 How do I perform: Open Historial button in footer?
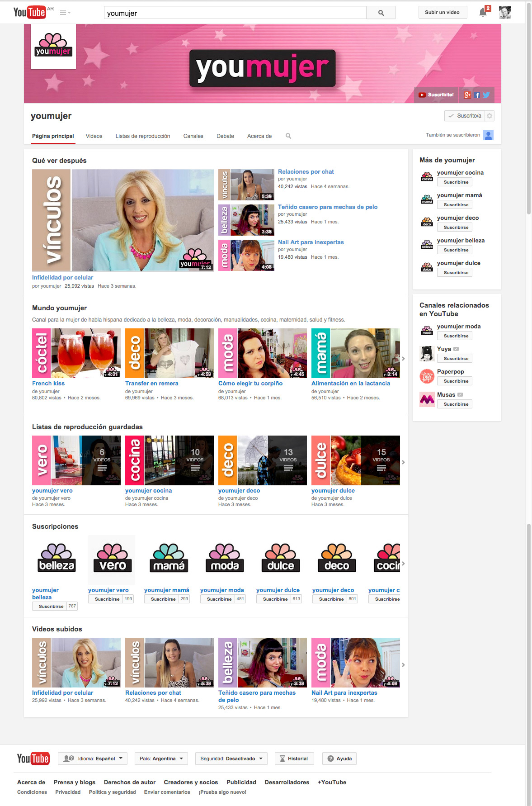pyautogui.click(x=294, y=759)
